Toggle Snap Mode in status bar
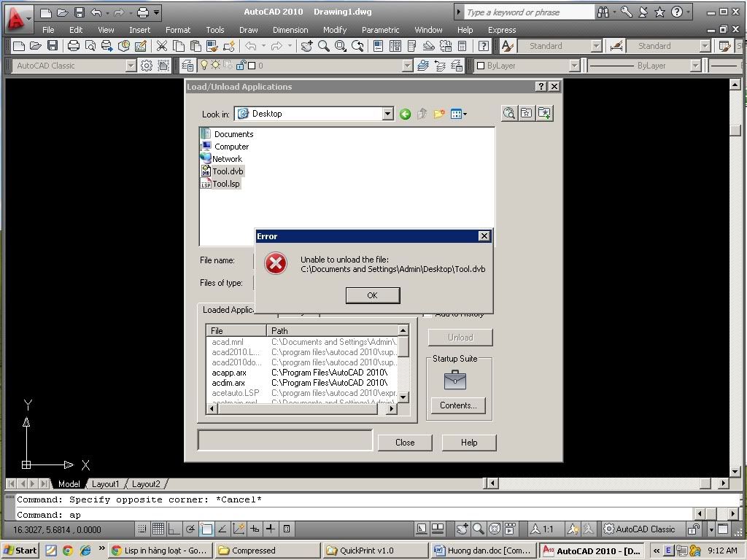 142,529
